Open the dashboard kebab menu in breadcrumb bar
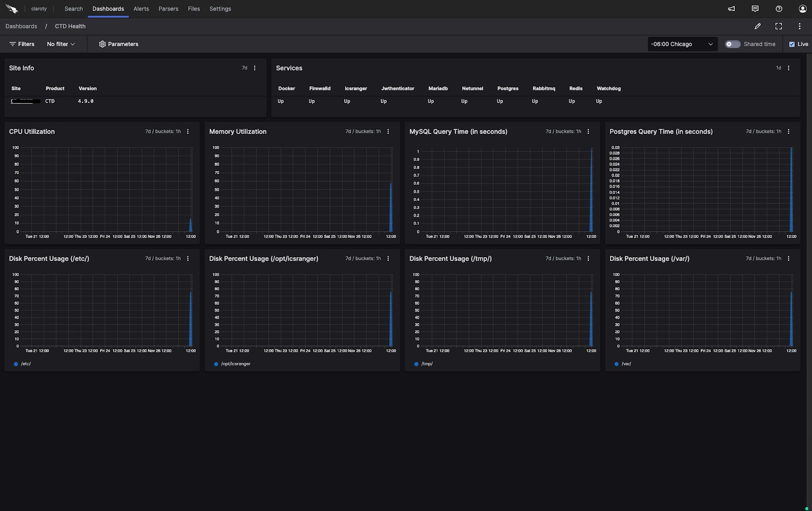Image resolution: width=812 pixels, height=511 pixels. point(799,26)
